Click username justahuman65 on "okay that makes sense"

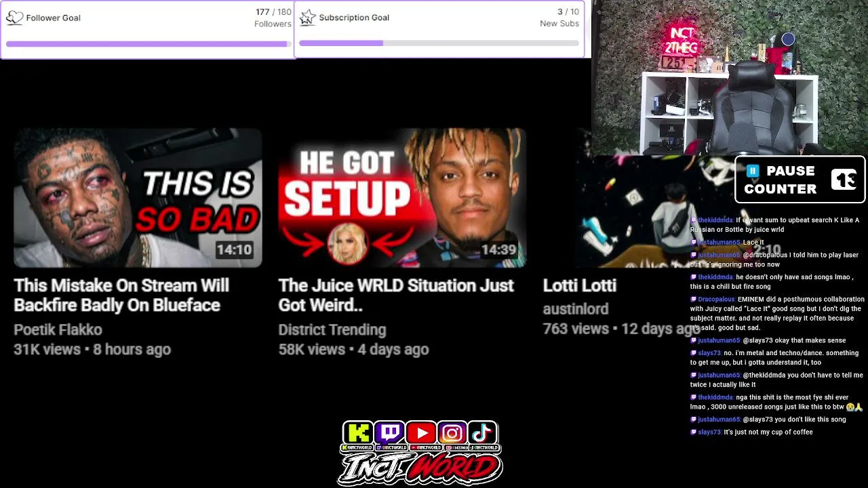click(719, 341)
